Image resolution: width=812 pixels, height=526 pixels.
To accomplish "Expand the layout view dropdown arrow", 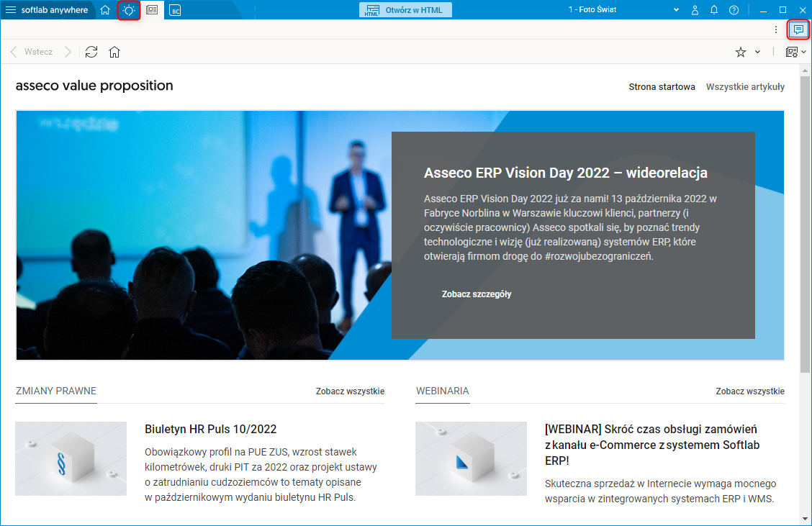I will (x=803, y=52).
